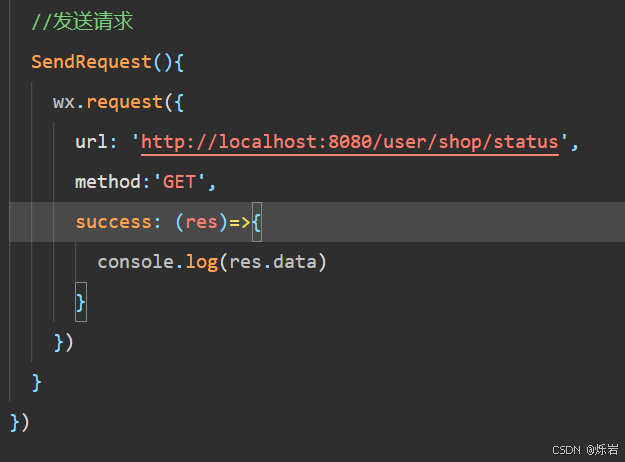Click the opening brace after SendRequest()
The height and width of the screenshot is (462, 625).
pos(179,63)
